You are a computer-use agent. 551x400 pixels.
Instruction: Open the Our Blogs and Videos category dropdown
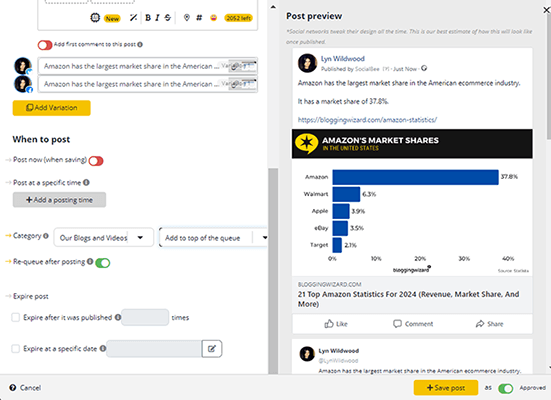tap(104, 238)
